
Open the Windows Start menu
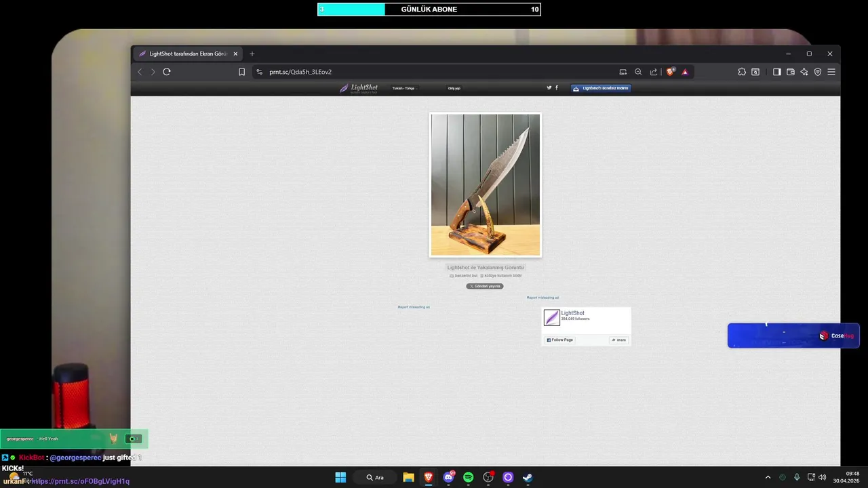click(x=340, y=477)
